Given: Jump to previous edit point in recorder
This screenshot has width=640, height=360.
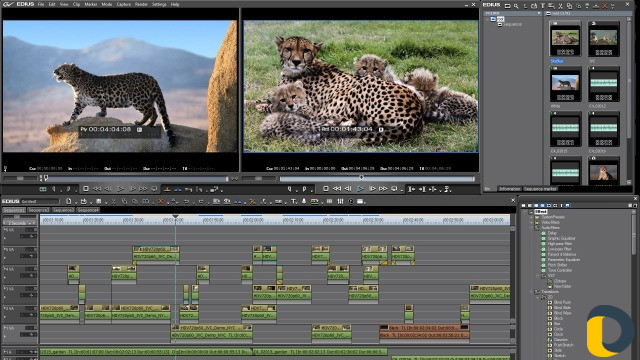Looking at the screenshot, I should tap(411, 189).
